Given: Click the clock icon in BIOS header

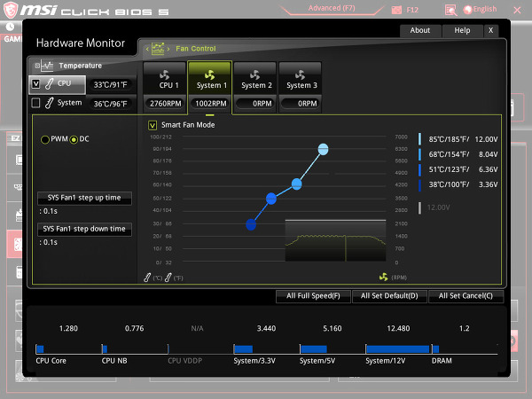Looking at the screenshot, I should pyautogui.click(x=10, y=27).
